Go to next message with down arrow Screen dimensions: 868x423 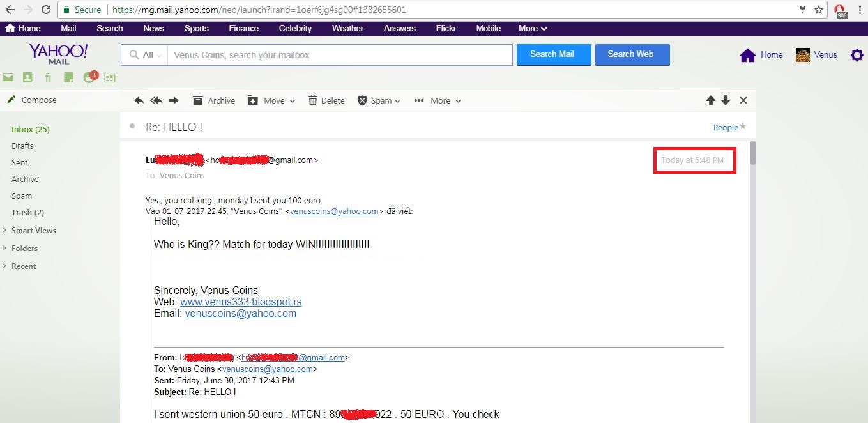726,100
